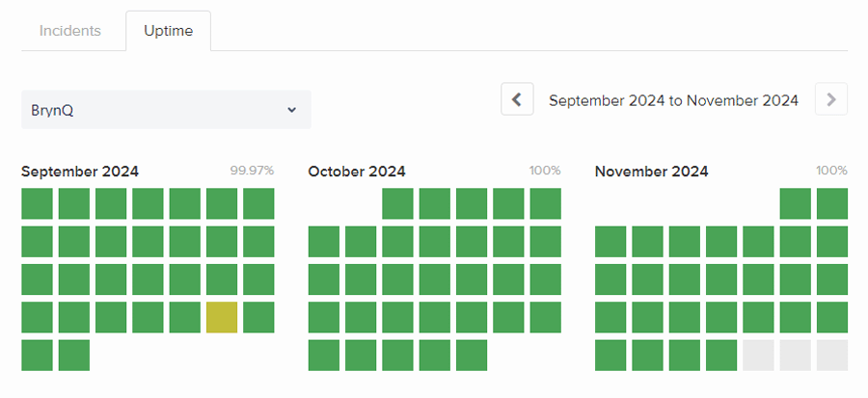Click the first green day of September 2024
Viewport: 868px width, 398px height.
point(37,203)
